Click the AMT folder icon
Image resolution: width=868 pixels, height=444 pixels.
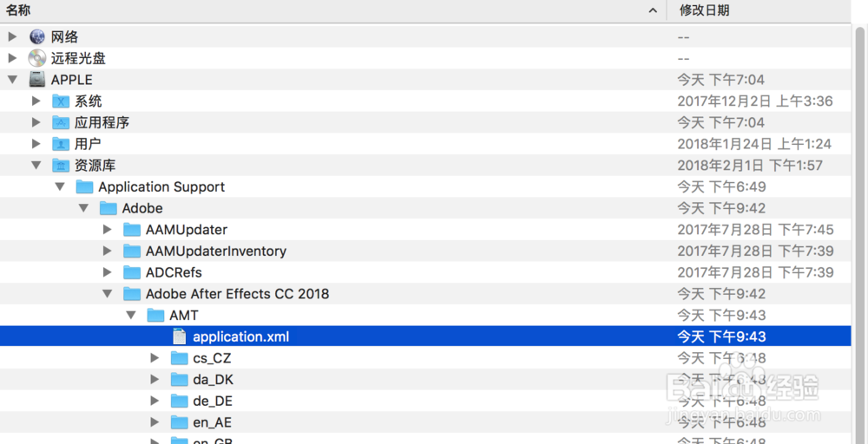tap(155, 315)
